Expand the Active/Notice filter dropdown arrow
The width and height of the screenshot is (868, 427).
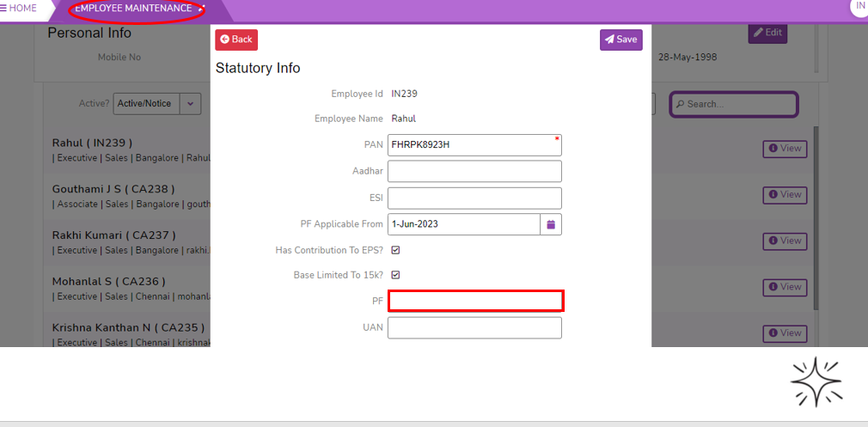point(189,104)
